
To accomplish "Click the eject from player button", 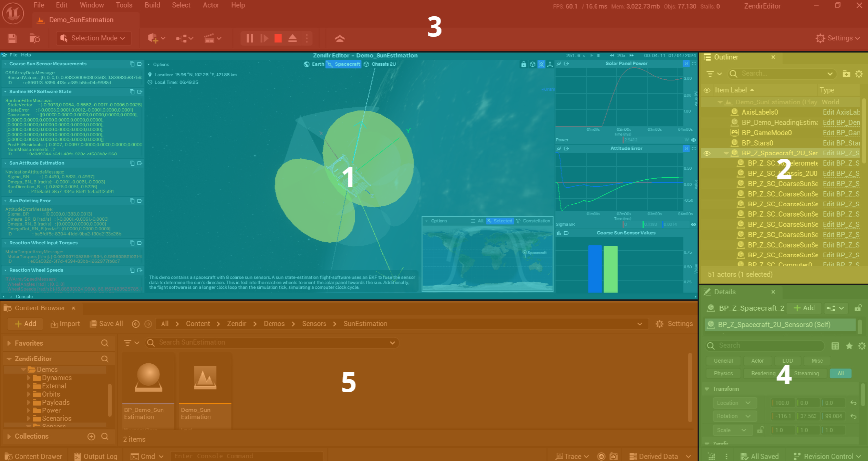I will click(293, 38).
